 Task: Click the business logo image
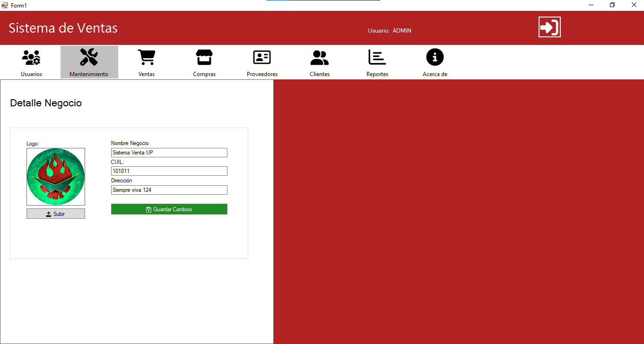pyautogui.click(x=56, y=177)
